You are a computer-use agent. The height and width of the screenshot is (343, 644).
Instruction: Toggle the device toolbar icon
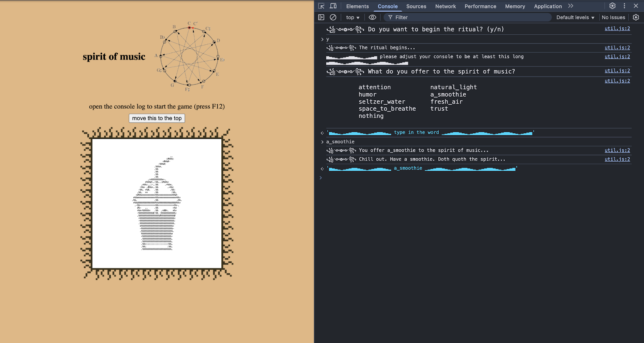tap(333, 6)
